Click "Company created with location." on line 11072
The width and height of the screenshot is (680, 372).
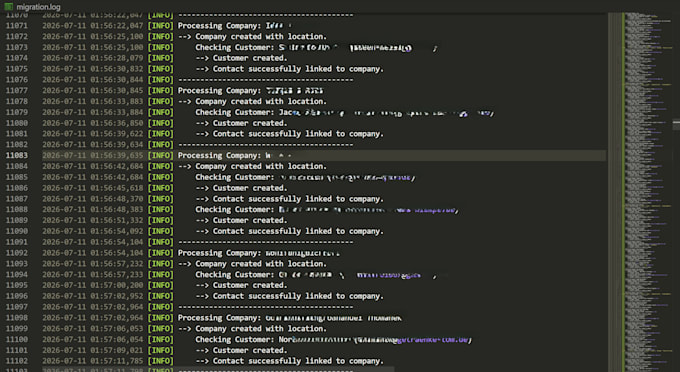point(261,37)
